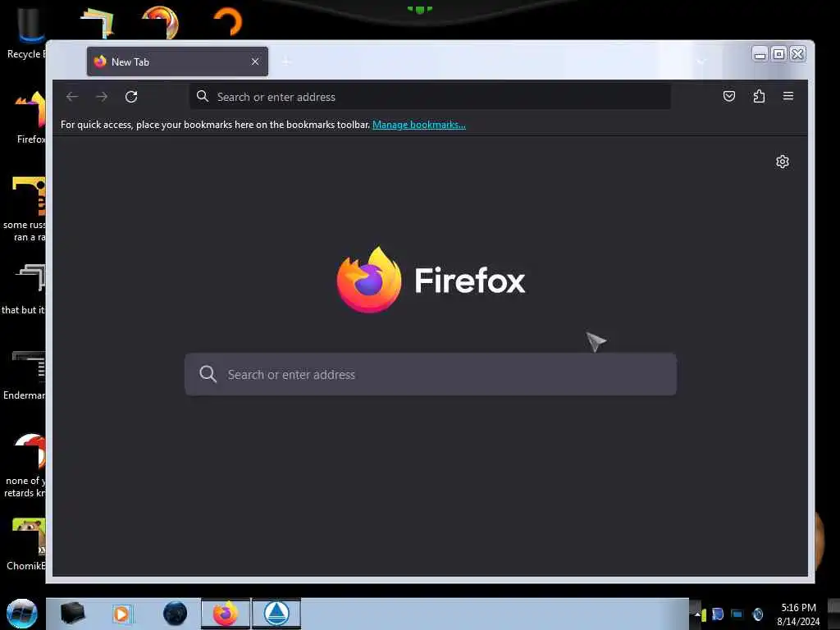The width and height of the screenshot is (840, 630).
Task: Open the Windows Start orb
Action: tap(22, 614)
